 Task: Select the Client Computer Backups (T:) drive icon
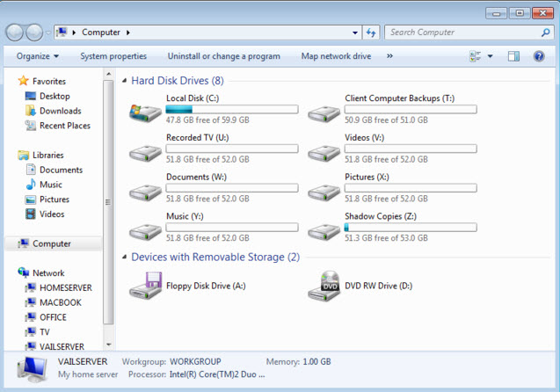click(x=324, y=114)
